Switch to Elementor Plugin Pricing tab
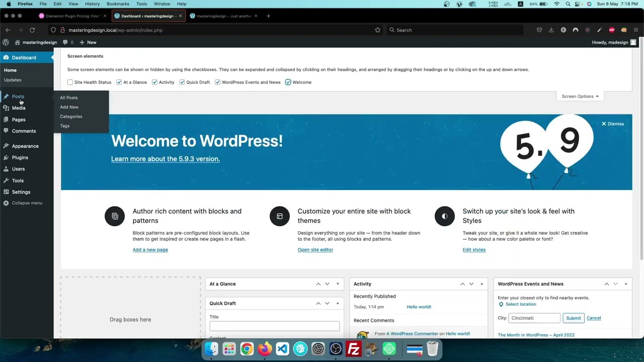Image resolution: width=644 pixels, height=362 pixels. click(72, 16)
